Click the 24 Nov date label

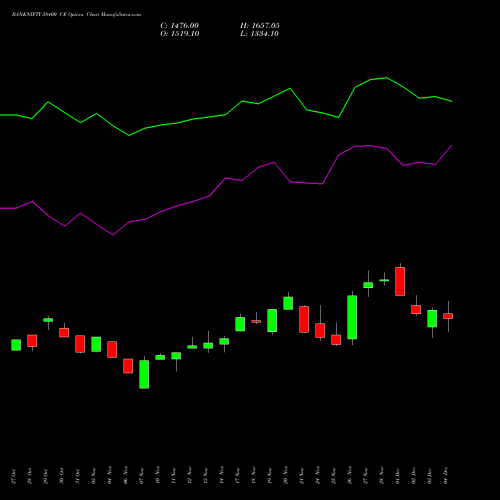point(318,476)
